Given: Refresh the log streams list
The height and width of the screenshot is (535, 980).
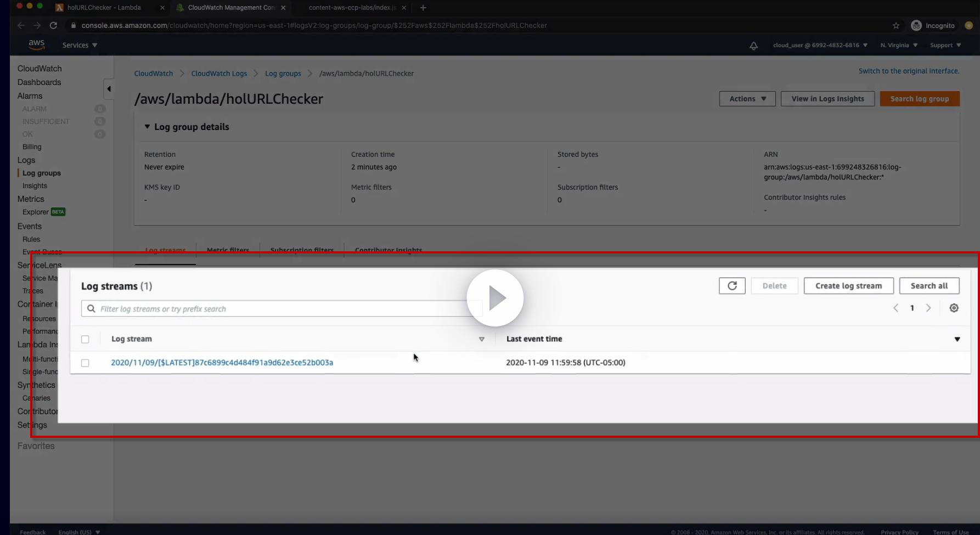Looking at the screenshot, I should coord(732,286).
